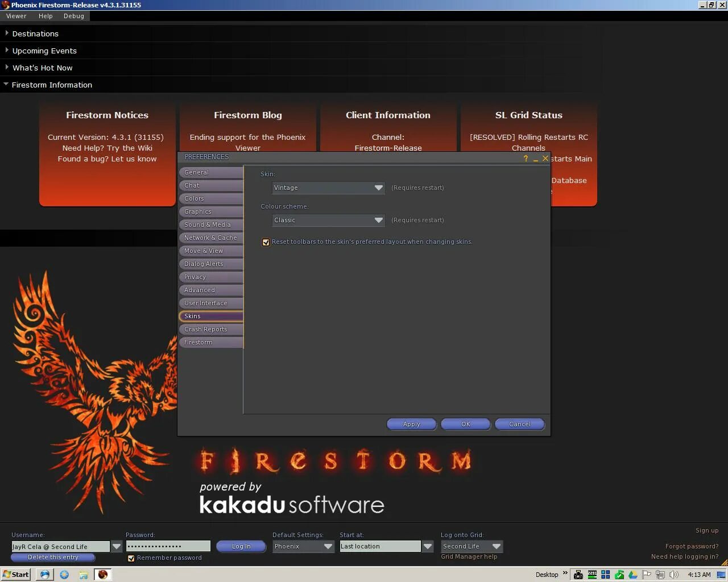Expand the Upcoming Events section
Image resolution: width=728 pixels, height=582 pixels.
[44, 51]
